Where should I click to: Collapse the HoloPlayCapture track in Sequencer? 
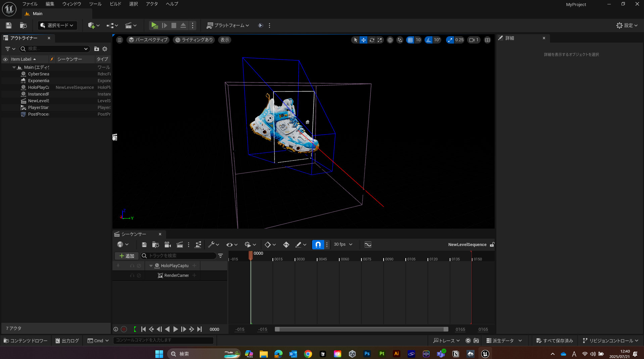coord(151,266)
